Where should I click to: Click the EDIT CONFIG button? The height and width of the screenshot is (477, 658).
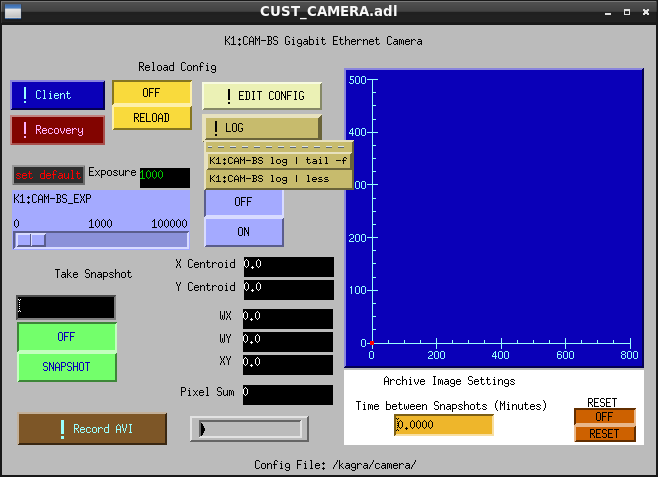[x=262, y=96]
